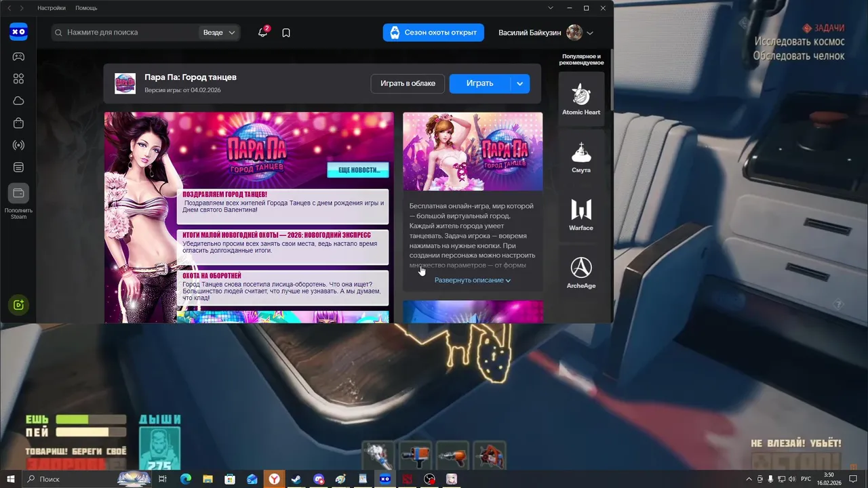Click the РУС language indicator in tray
The height and width of the screenshot is (488, 868).
pyautogui.click(x=806, y=479)
